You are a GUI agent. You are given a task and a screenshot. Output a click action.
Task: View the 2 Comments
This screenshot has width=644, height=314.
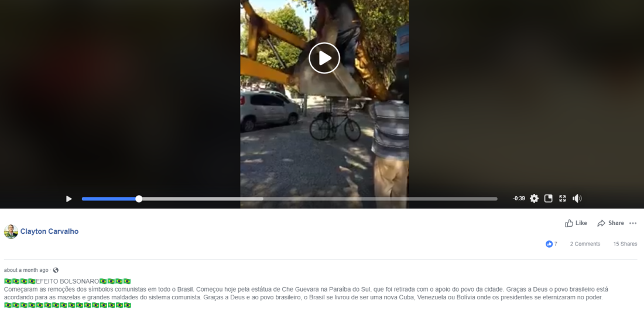pyautogui.click(x=585, y=244)
